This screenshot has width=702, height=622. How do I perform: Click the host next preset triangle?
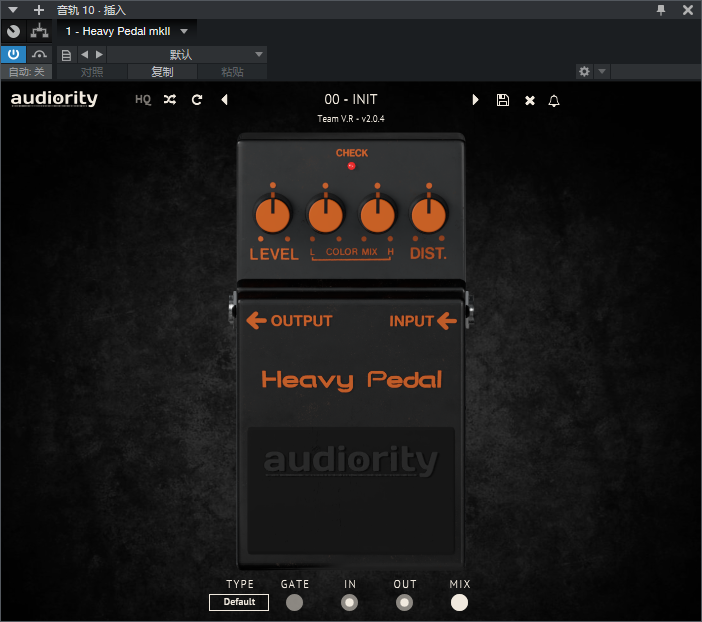click(x=99, y=55)
